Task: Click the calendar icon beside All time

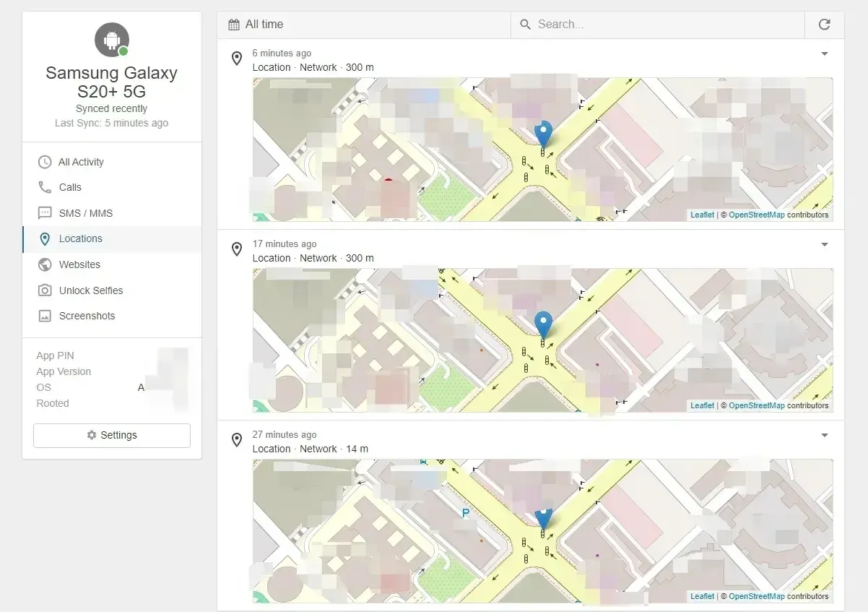Action: [234, 25]
